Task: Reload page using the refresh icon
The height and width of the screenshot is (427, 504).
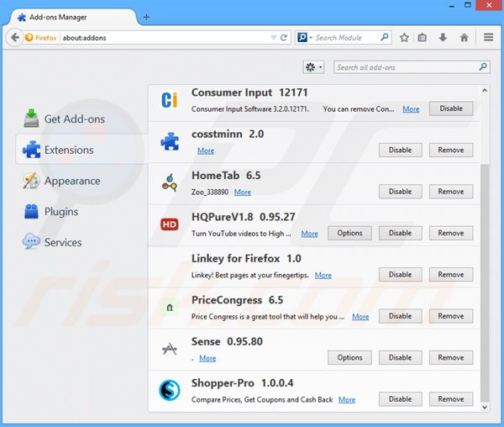Action: [x=284, y=38]
